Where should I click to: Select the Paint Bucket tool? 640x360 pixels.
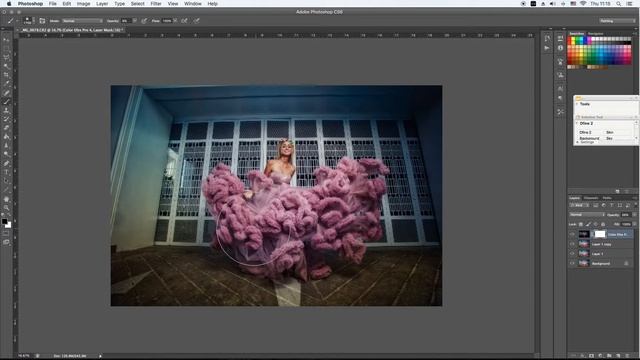pyautogui.click(x=6, y=136)
